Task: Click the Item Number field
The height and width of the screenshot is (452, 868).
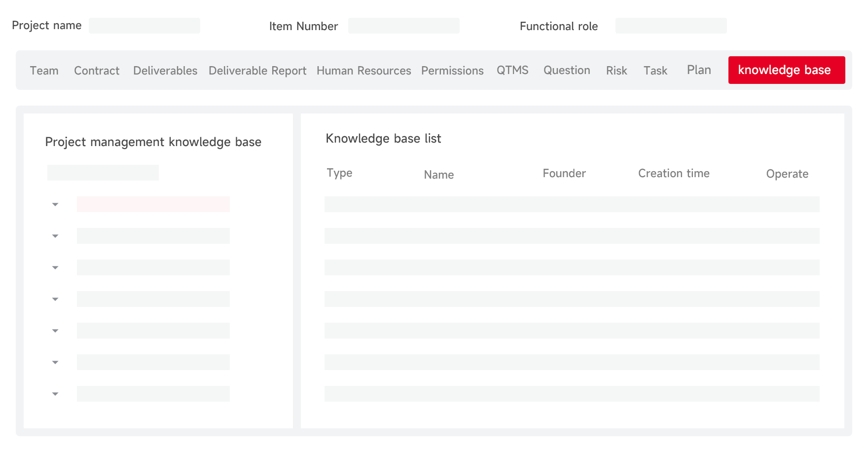Action: pyautogui.click(x=403, y=26)
